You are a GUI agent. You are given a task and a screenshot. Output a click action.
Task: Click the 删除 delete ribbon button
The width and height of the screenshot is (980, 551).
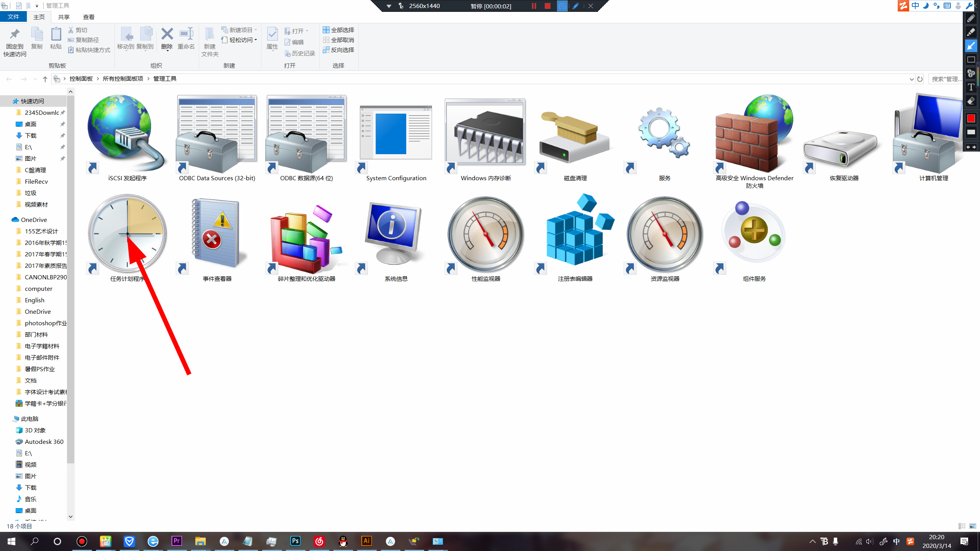167,39
